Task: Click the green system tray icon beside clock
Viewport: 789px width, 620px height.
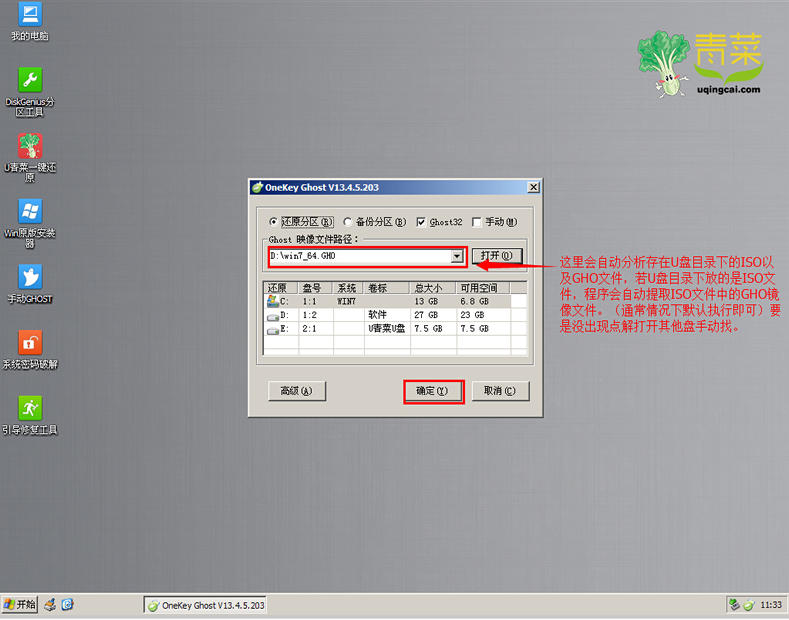Action: click(x=749, y=605)
